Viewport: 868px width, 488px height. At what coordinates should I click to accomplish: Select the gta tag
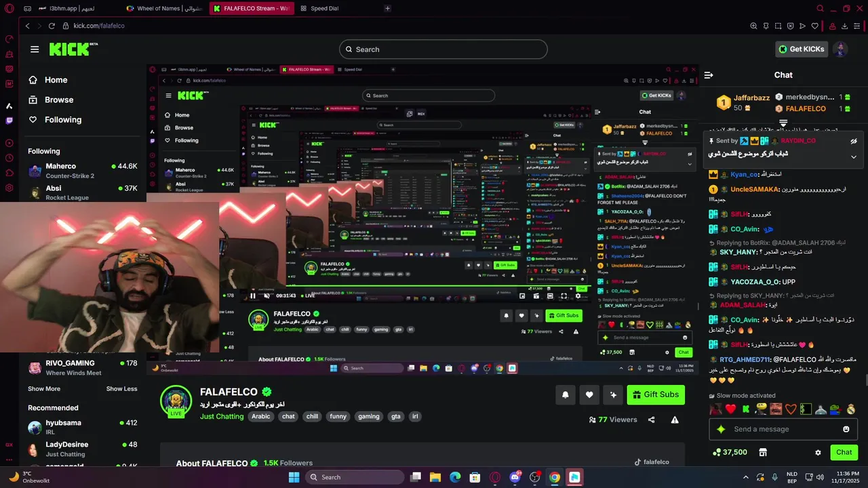pyautogui.click(x=395, y=417)
